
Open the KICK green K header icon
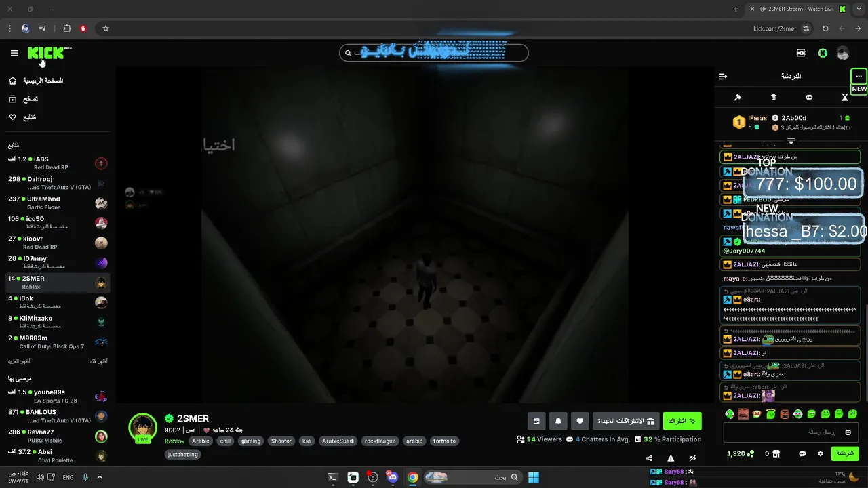click(x=823, y=53)
